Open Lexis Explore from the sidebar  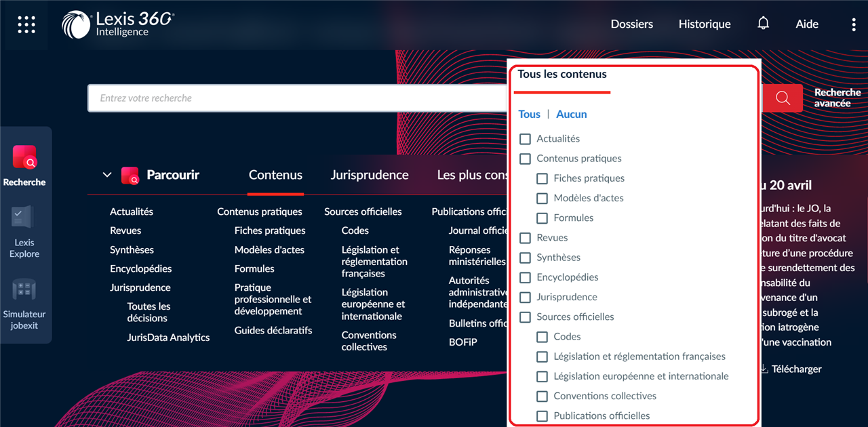point(25,232)
